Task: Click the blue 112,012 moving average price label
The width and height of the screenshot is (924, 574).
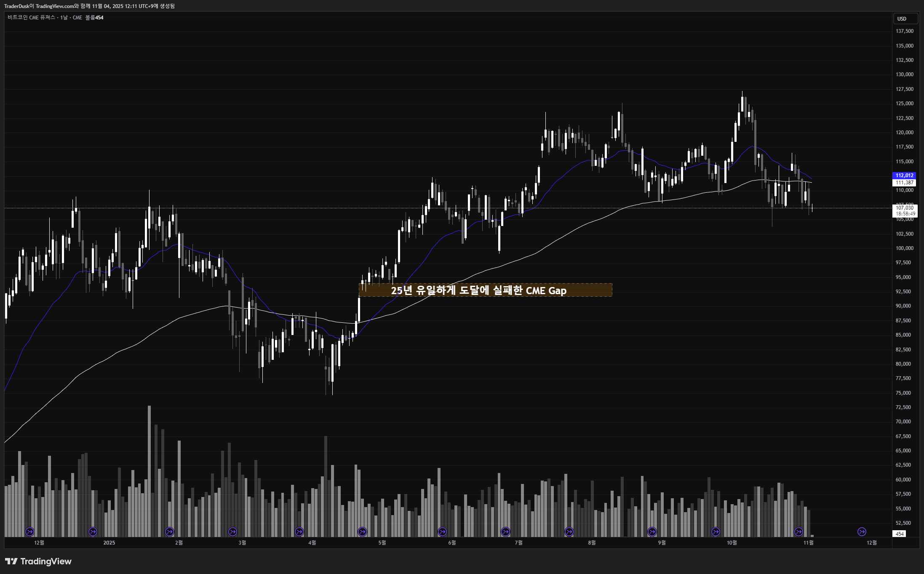Action: pos(904,175)
